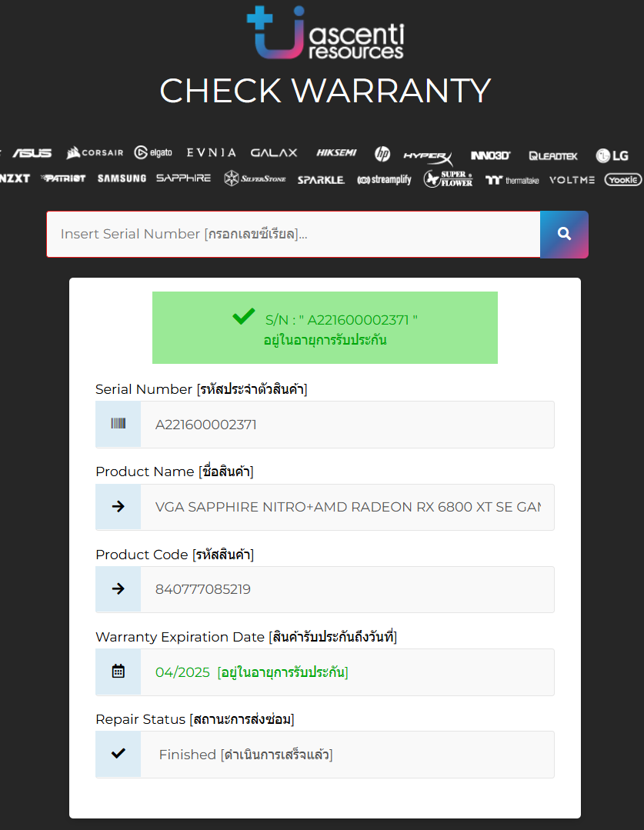
Task: Select the Elgato brand logo
Action: click(153, 152)
